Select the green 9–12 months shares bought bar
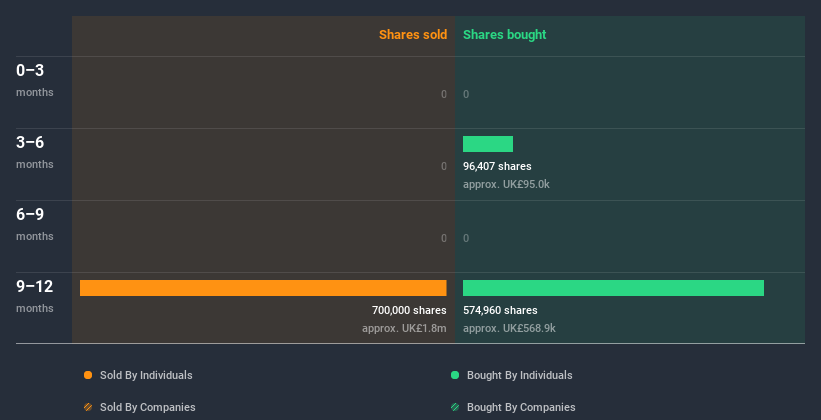This screenshot has width=821, height=420. pyautogui.click(x=613, y=288)
